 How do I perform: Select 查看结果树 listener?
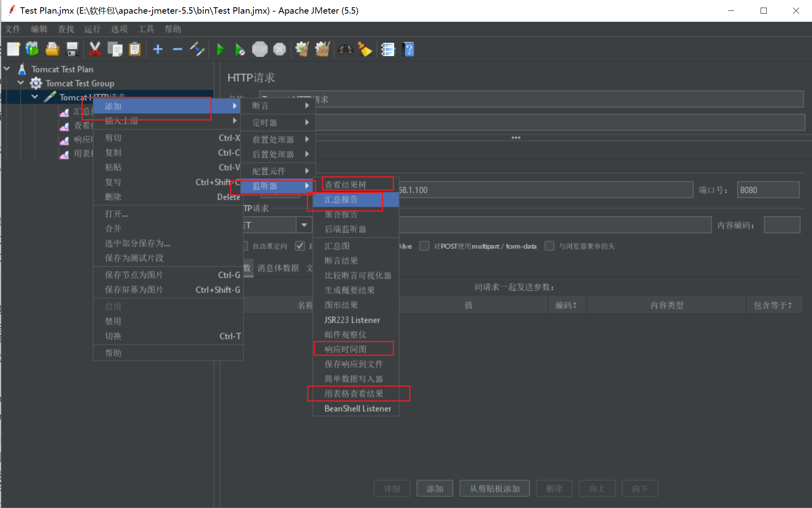(x=356, y=185)
